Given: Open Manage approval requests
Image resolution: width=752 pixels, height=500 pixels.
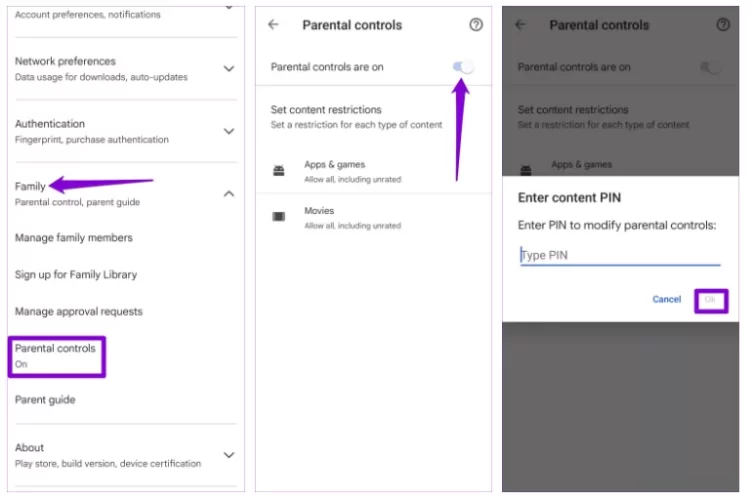Looking at the screenshot, I should coord(79,312).
